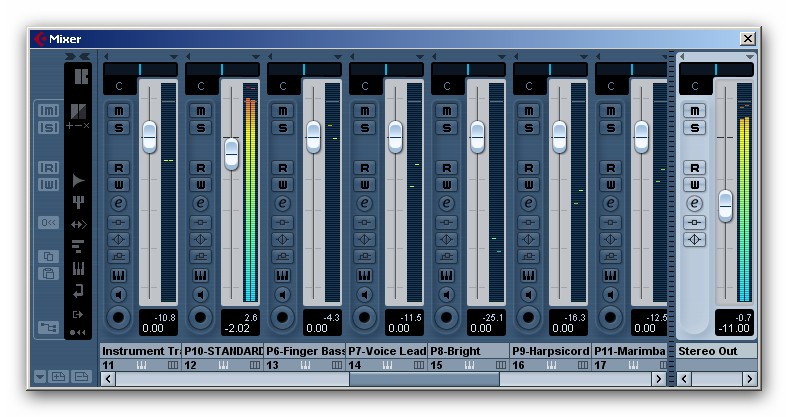
Task: Mute the Stereo Out channel
Action: click(695, 111)
